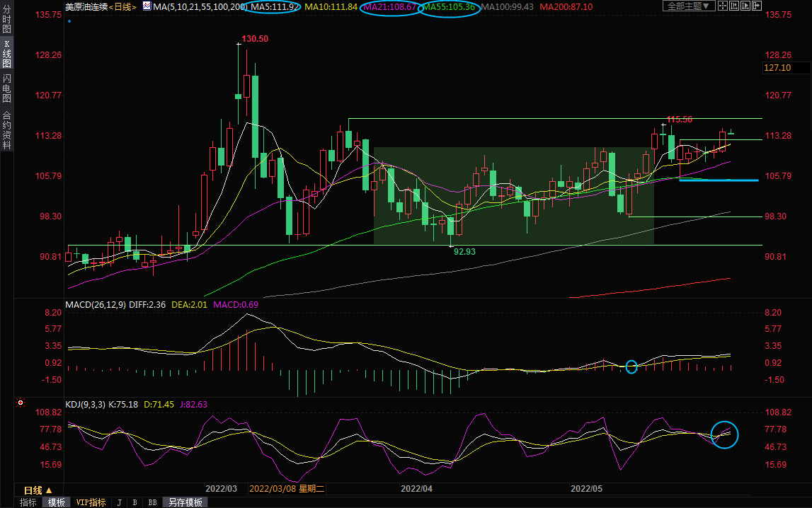
Task: Open the VIP指标 button
Action: tap(91, 502)
